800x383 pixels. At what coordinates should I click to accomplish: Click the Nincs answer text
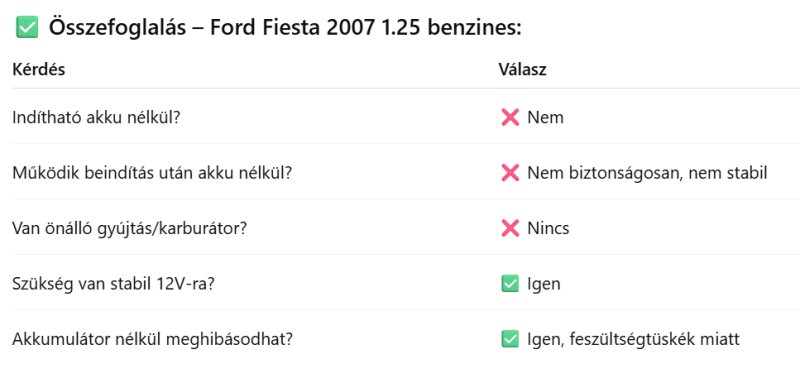pos(548,228)
